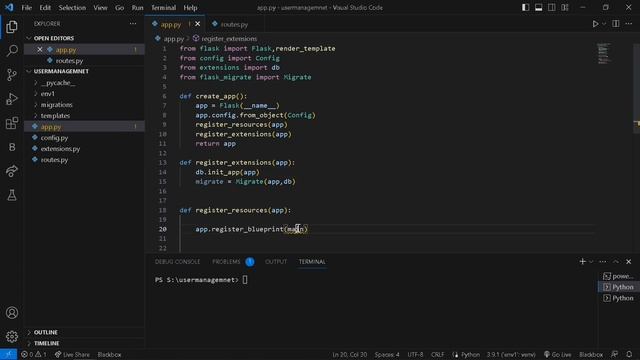Open editor More Actions ellipsis
The image size is (640, 360).
[x=629, y=24]
